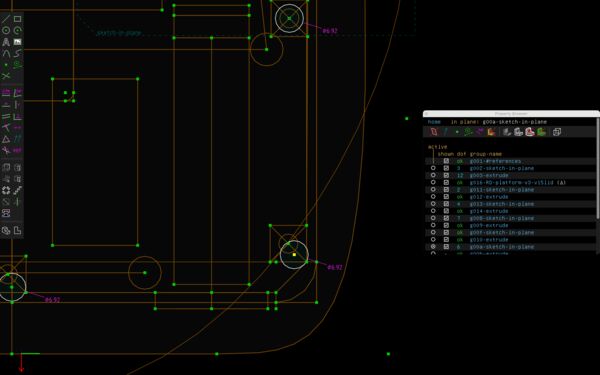Toggle shown checkbox for g011-sketch-in-plane
Screen dimensions: 600x375
pyautogui.click(x=446, y=189)
